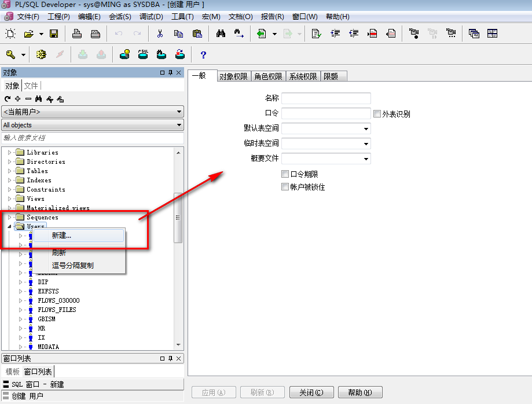The width and height of the screenshot is (532, 404).
Task: Click the Save floppy disk icon
Action: click(x=54, y=34)
